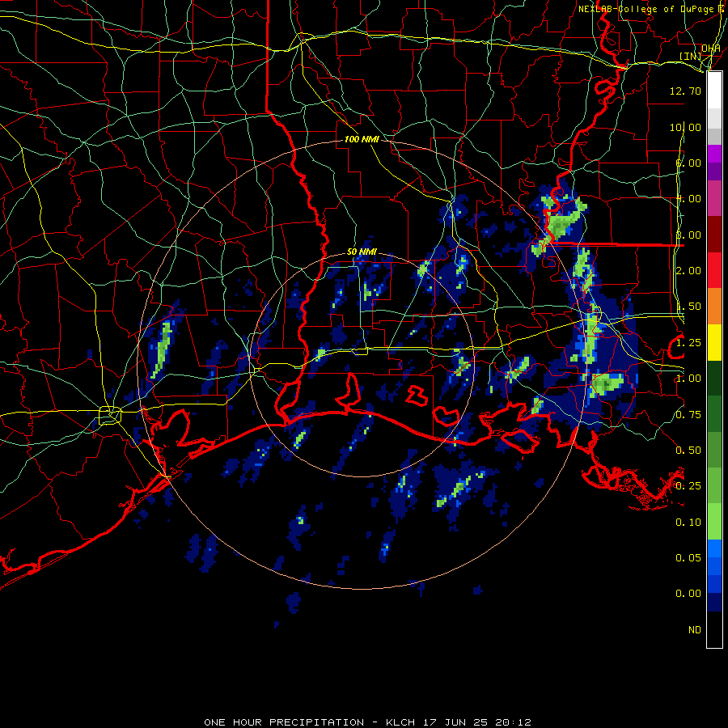Click the 0.00 legend value

click(x=688, y=594)
